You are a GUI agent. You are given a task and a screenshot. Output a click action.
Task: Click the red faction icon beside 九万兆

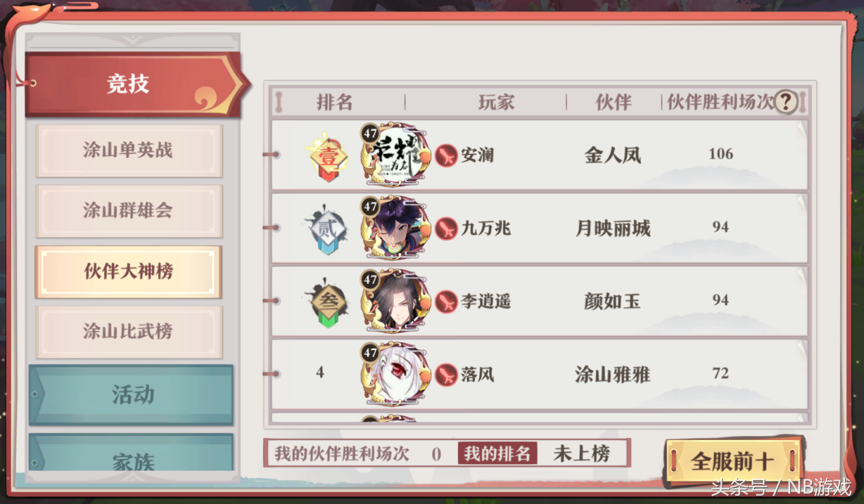446,228
